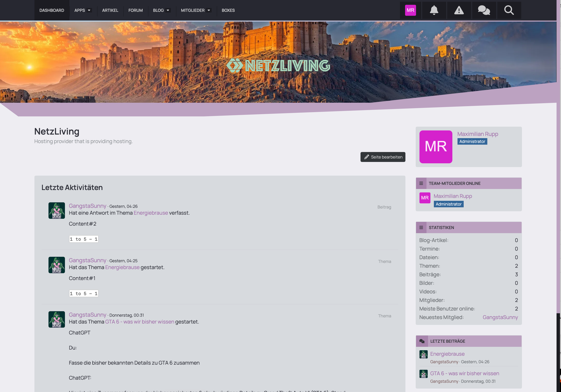
Task: Click the MR user avatar in navbar
Action: pos(410,10)
